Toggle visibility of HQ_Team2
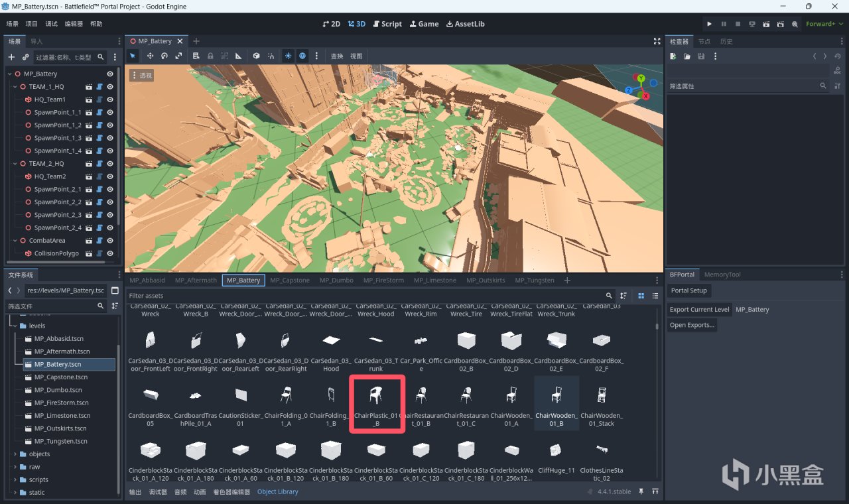Screen dimensions: 849x504 (110, 176)
